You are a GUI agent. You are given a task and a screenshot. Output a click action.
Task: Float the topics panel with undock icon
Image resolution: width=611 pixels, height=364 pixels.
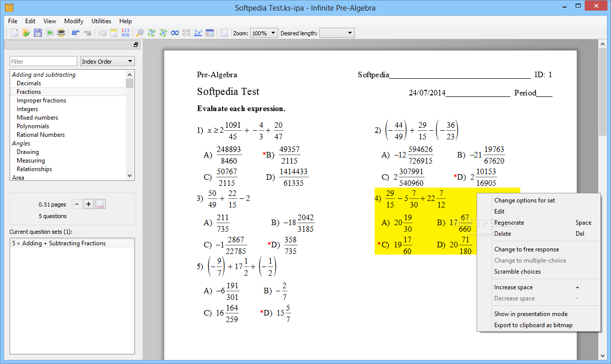[136, 45]
